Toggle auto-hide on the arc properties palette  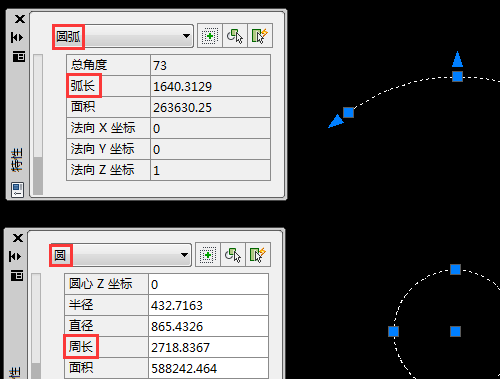[17, 37]
